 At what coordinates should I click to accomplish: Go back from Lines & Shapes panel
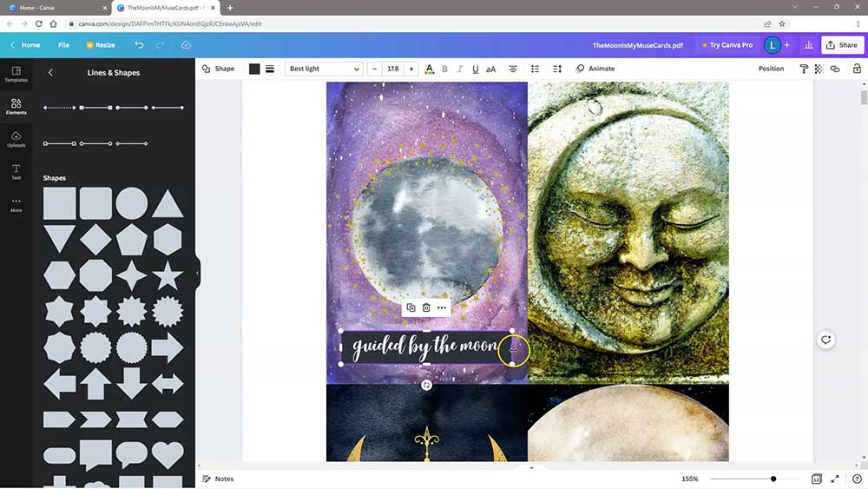(50, 73)
